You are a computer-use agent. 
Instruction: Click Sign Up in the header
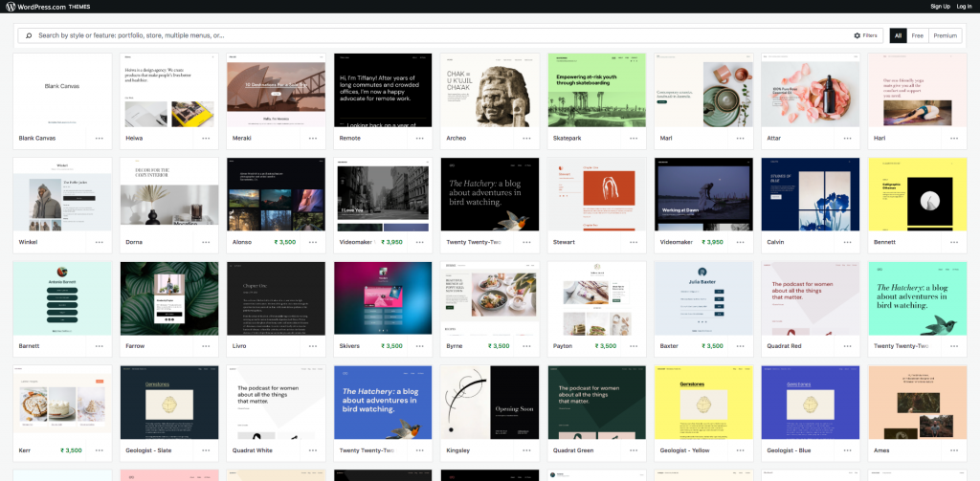[940, 7]
